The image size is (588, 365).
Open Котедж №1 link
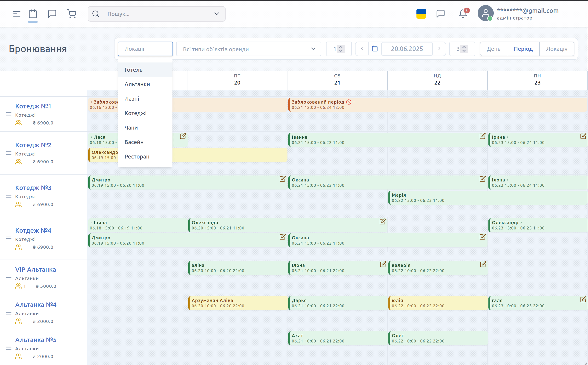33,106
